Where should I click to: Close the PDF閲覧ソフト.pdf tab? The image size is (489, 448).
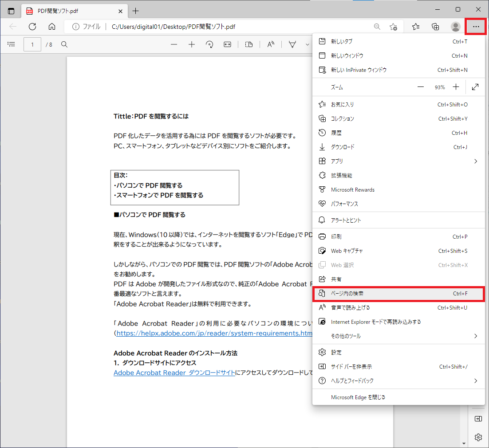click(120, 11)
